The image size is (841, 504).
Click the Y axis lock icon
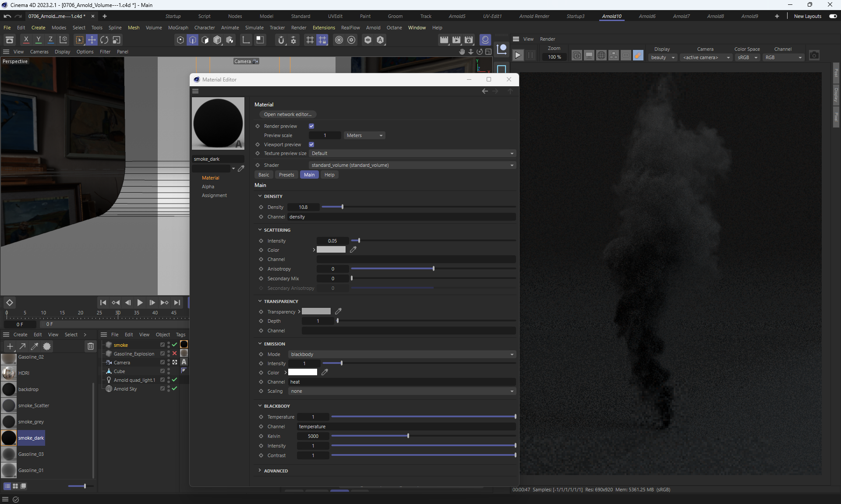tap(38, 40)
